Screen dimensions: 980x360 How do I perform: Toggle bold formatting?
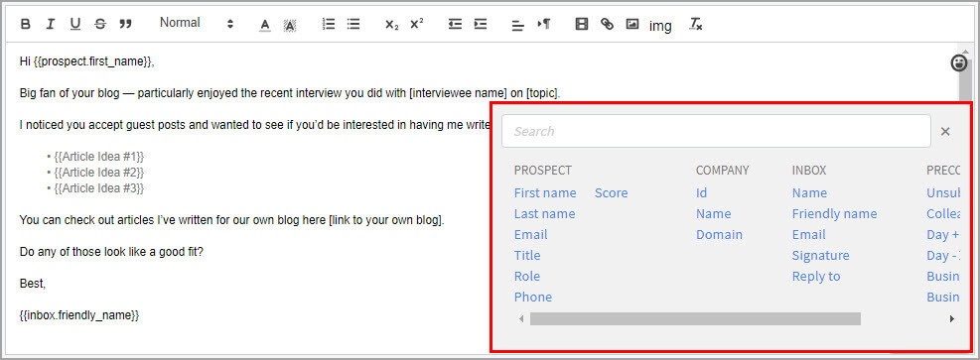[26, 25]
